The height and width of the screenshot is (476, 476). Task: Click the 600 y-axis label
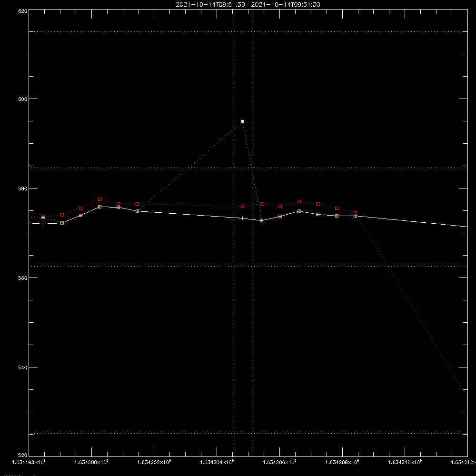pos(23,99)
